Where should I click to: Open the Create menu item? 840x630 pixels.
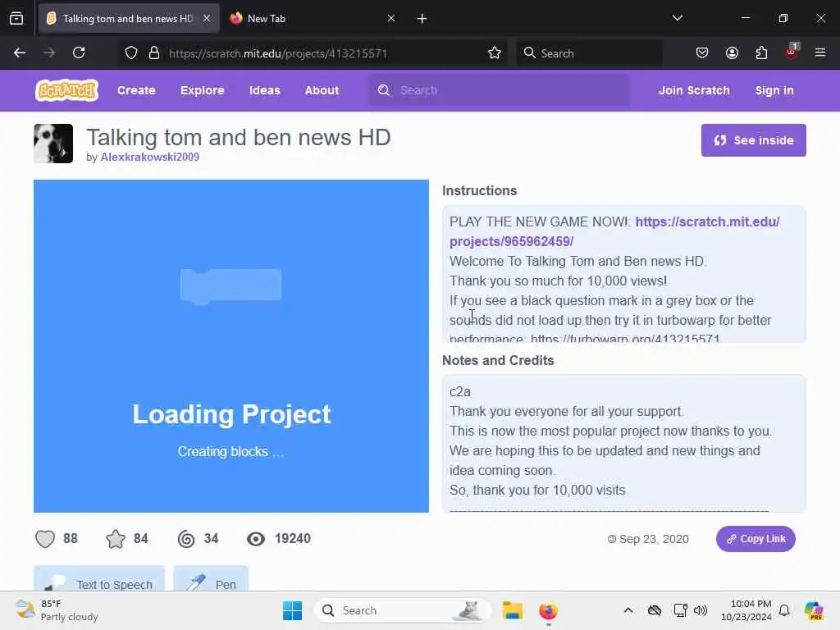[x=137, y=90]
